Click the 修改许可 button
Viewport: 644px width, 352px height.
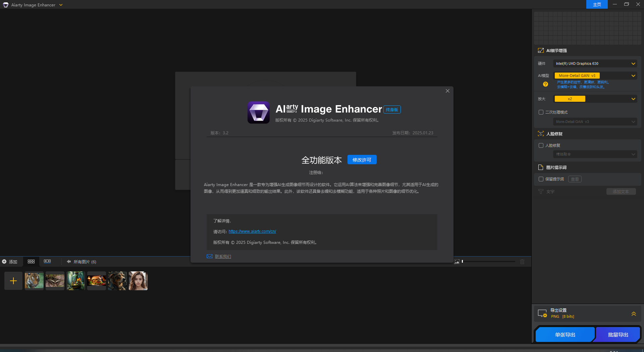coord(362,160)
